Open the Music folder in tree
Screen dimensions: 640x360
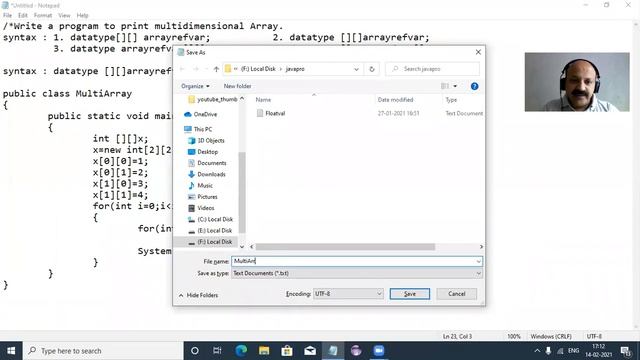200,185
